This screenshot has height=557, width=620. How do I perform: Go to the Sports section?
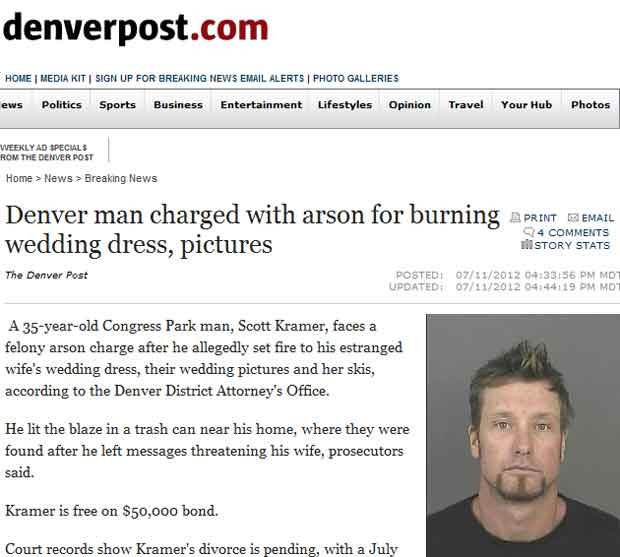(x=117, y=105)
